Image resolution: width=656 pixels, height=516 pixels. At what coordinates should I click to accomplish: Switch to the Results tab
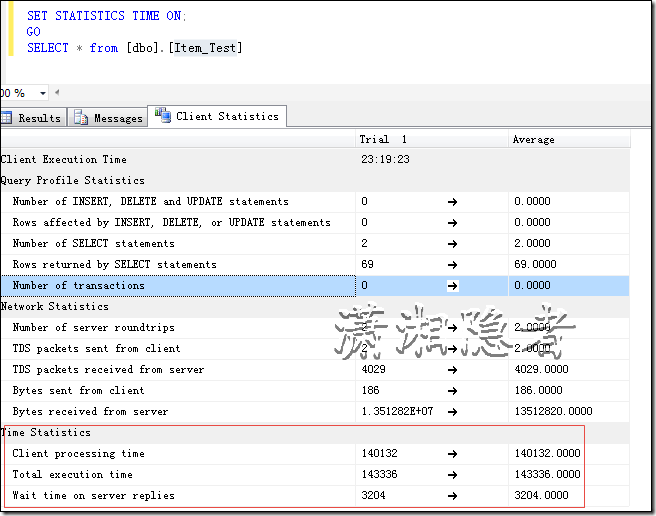click(32, 118)
